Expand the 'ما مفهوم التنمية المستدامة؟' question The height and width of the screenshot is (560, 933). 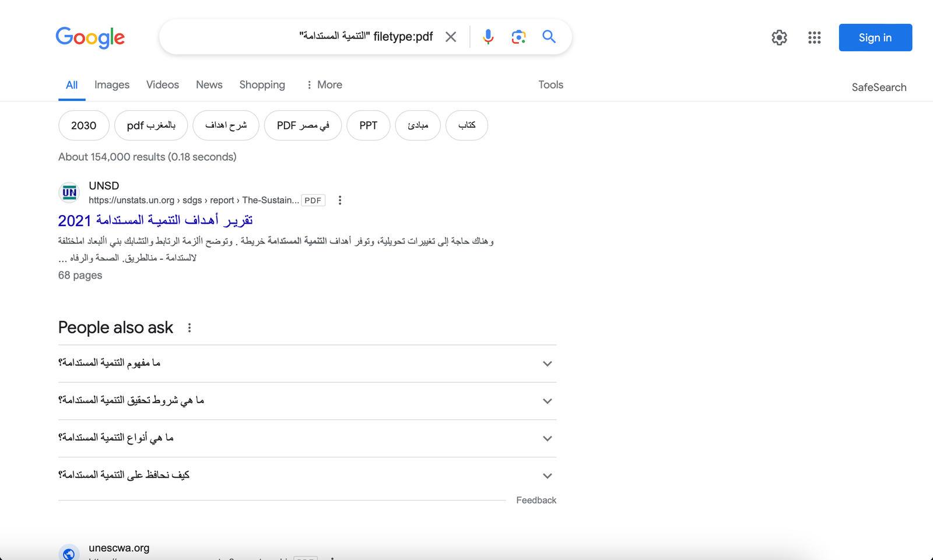tap(547, 364)
